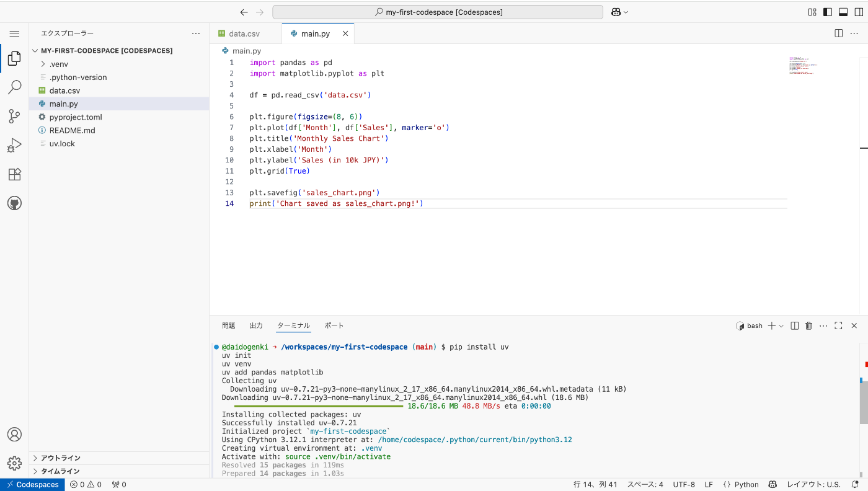The height and width of the screenshot is (491, 868).
Task: Toggle the primary side bar visibility
Action: click(x=828, y=12)
